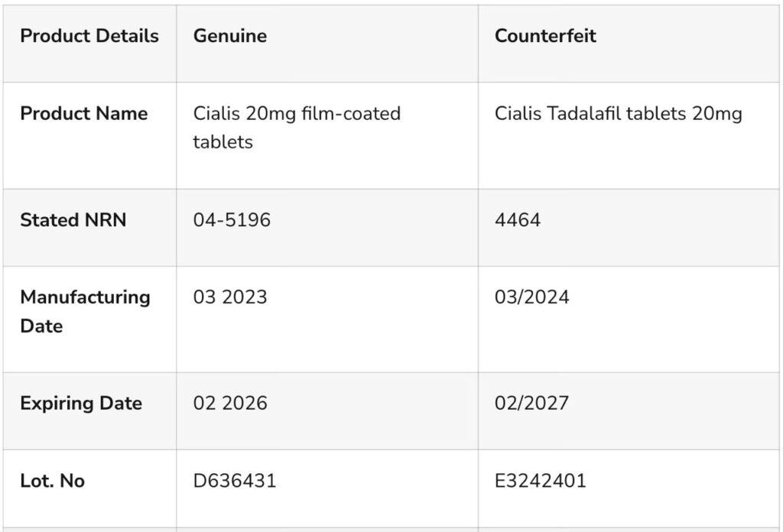This screenshot has height=532, width=783.
Task: Click the genuine manufacturing date 03 2023
Action: coord(229,297)
